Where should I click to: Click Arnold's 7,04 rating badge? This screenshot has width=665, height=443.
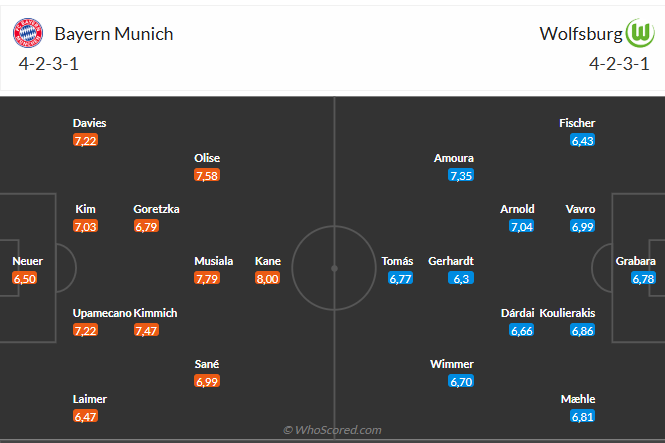(522, 227)
